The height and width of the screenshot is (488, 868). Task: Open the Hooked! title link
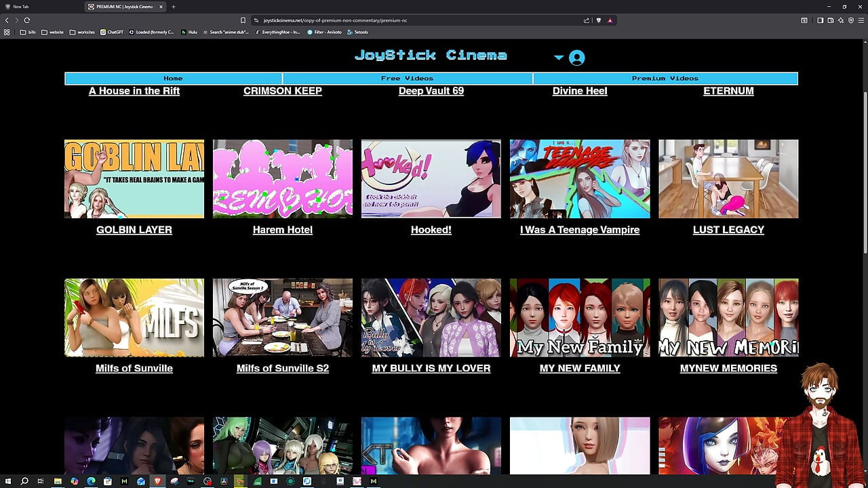(x=431, y=230)
